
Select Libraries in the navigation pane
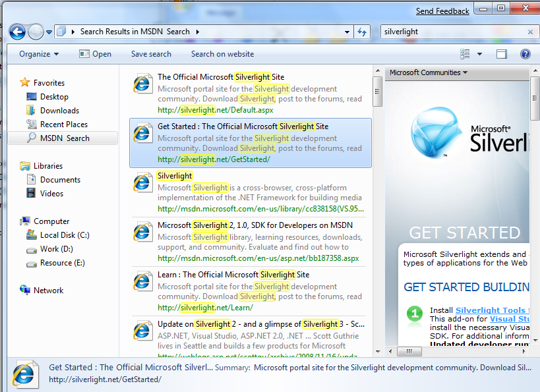pos(48,166)
